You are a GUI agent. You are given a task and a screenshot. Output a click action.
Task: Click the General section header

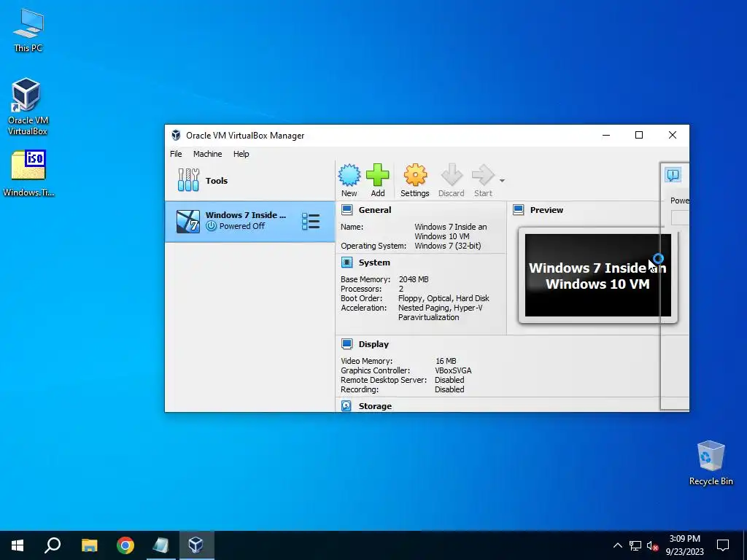pyautogui.click(x=374, y=210)
